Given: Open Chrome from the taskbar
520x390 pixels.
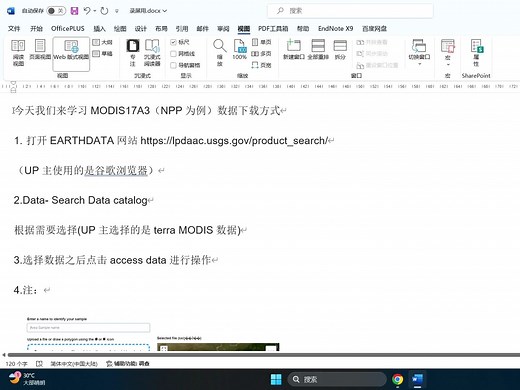Looking at the screenshot, I should (x=397, y=379).
